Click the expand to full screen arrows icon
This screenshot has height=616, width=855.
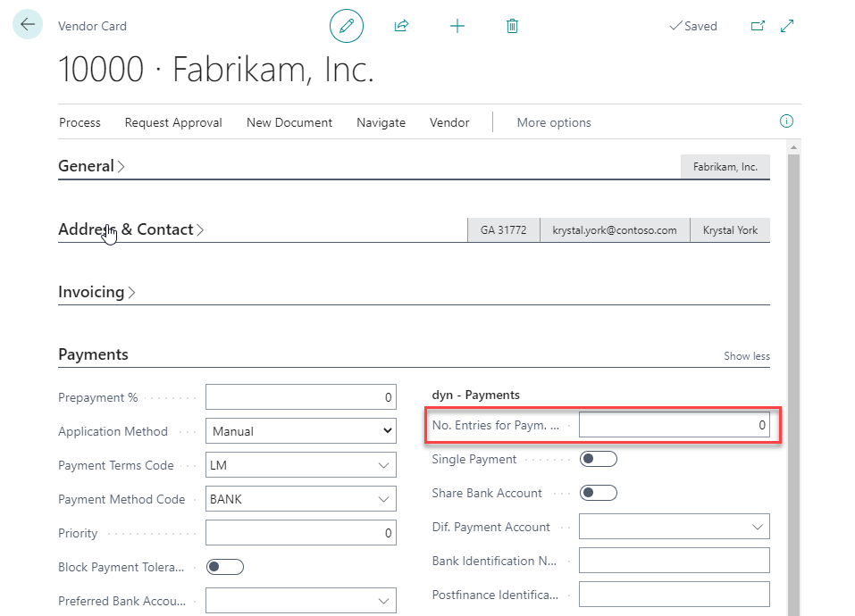(x=787, y=26)
